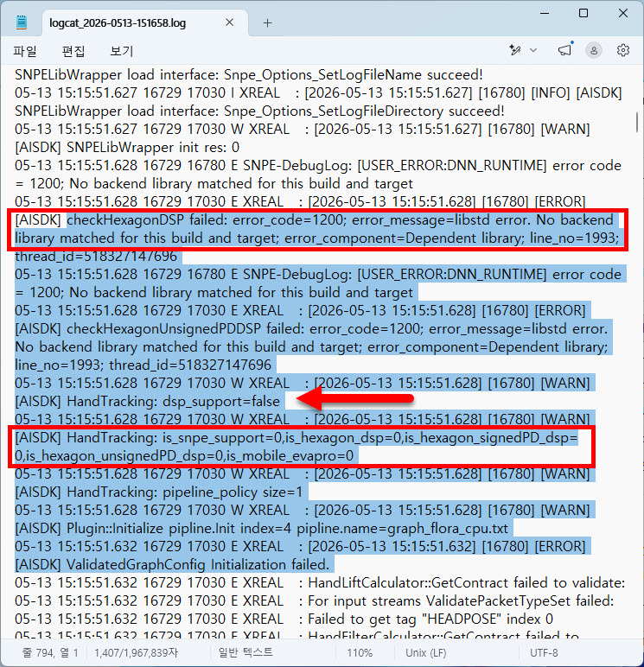Click the text 'Snpe_Options_SetLogFileName succeed!'
644x667 pixels.
354,75
